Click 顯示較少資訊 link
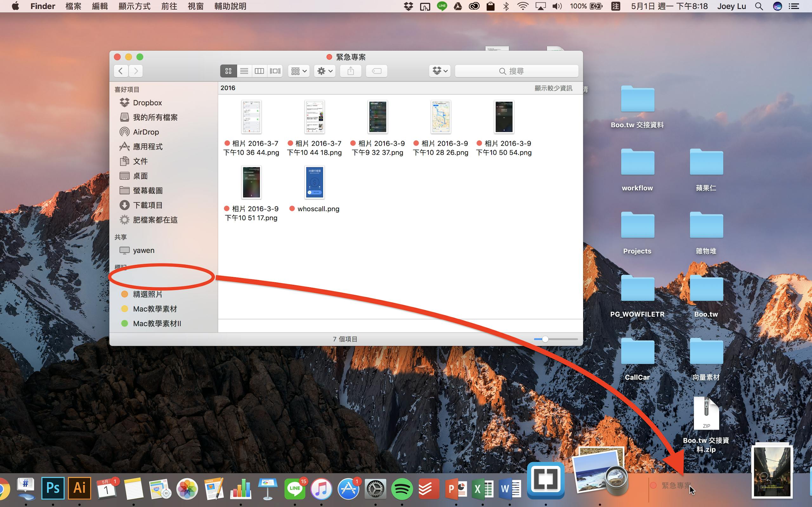This screenshot has height=507, width=812. tap(553, 88)
